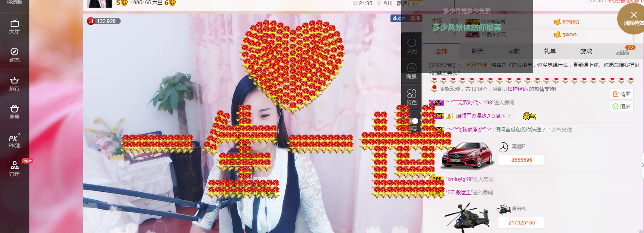Open the 特色 features icon

pyautogui.click(x=411, y=97)
